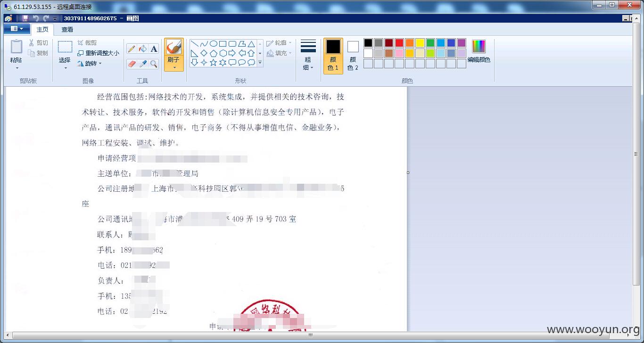Screen dimensions: 644x343
Task: Click the Copy (复制) button
Action: (x=38, y=53)
